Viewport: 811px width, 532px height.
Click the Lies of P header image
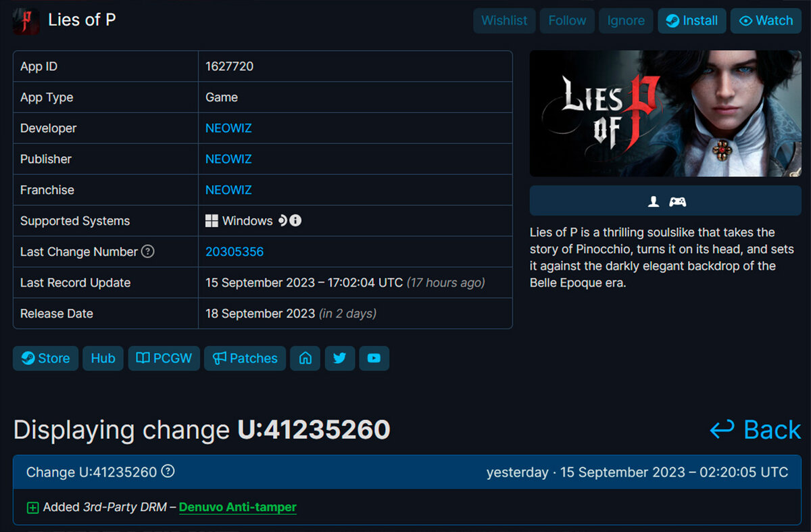click(x=666, y=114)
